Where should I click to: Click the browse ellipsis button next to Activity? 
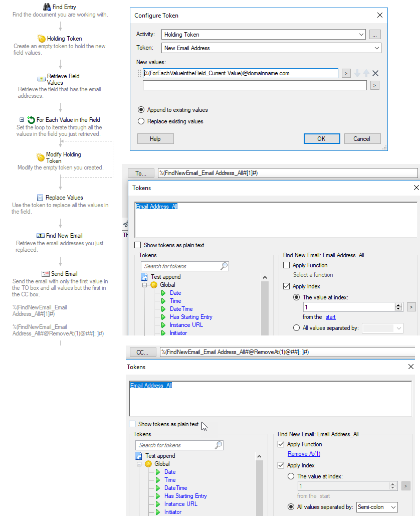pyautogui.click(x=375, y=35)
